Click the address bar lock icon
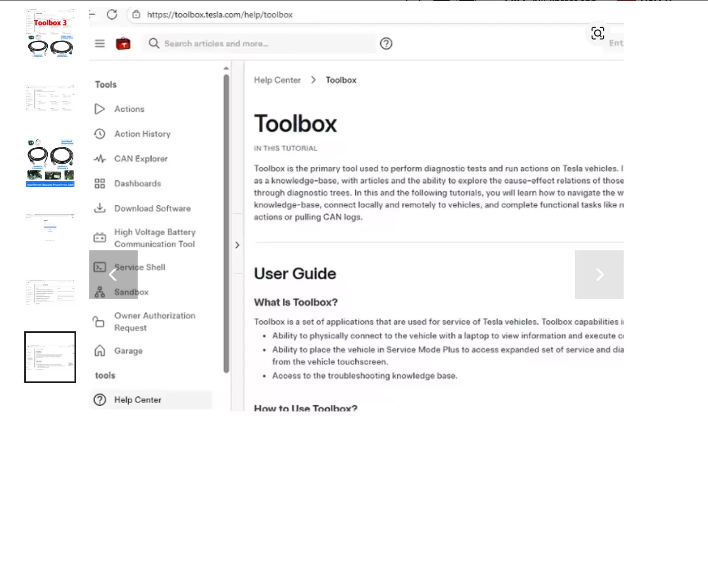 [136, 15]
